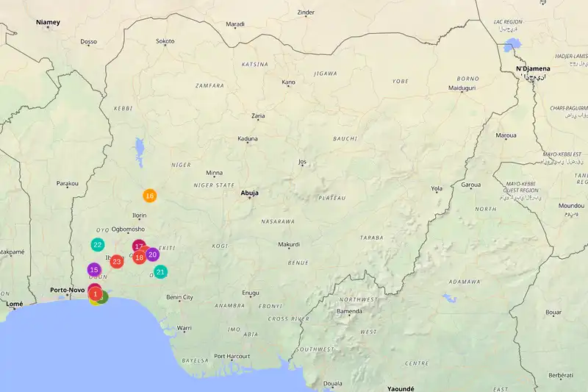Click the Benin City label

coord(179,297)
